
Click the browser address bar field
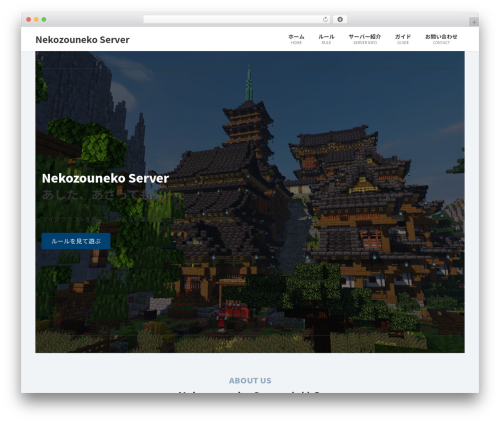click(x=237, y=19)
